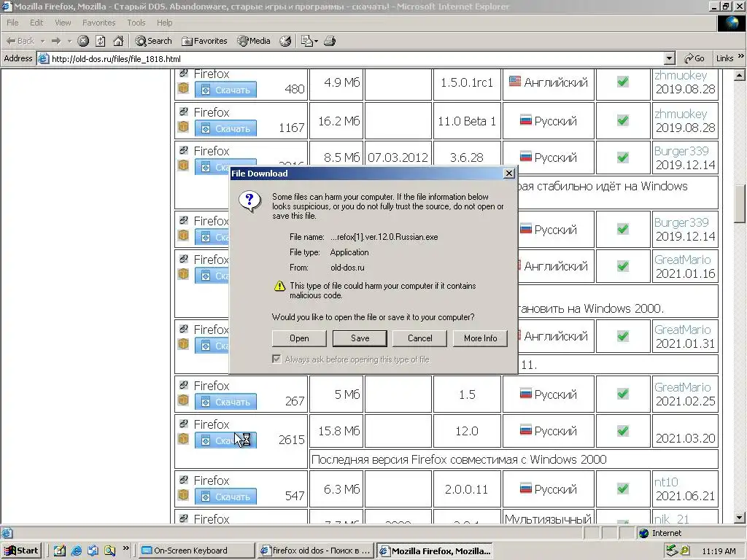
Task: Click Скачать button for Firefox 1.5.0.1rc1
Action: pos(225,90)
